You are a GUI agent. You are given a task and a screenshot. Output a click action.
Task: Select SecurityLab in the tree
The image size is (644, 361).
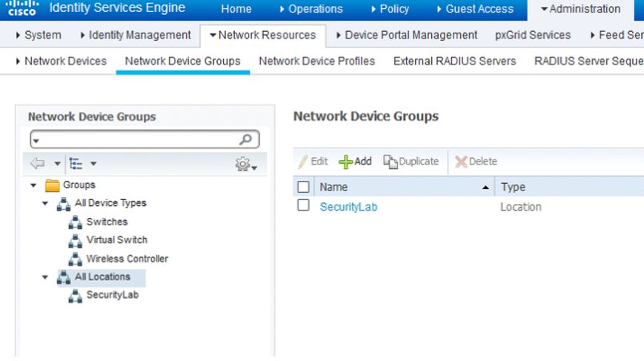[x=112, y=295]
